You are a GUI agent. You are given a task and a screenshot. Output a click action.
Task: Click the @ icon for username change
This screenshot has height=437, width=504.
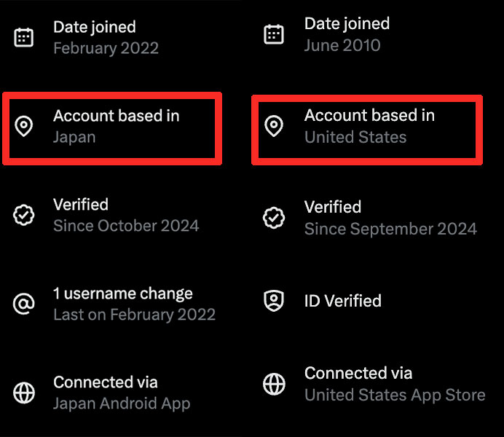24,304
